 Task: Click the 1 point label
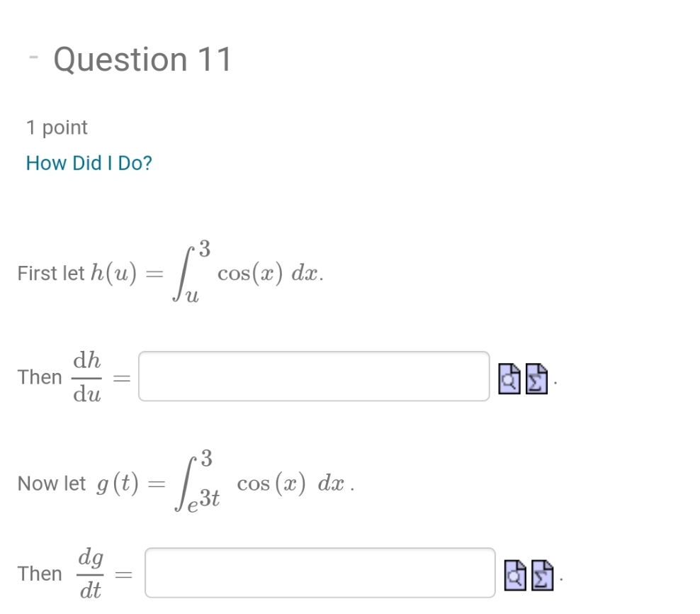[56, 128]
